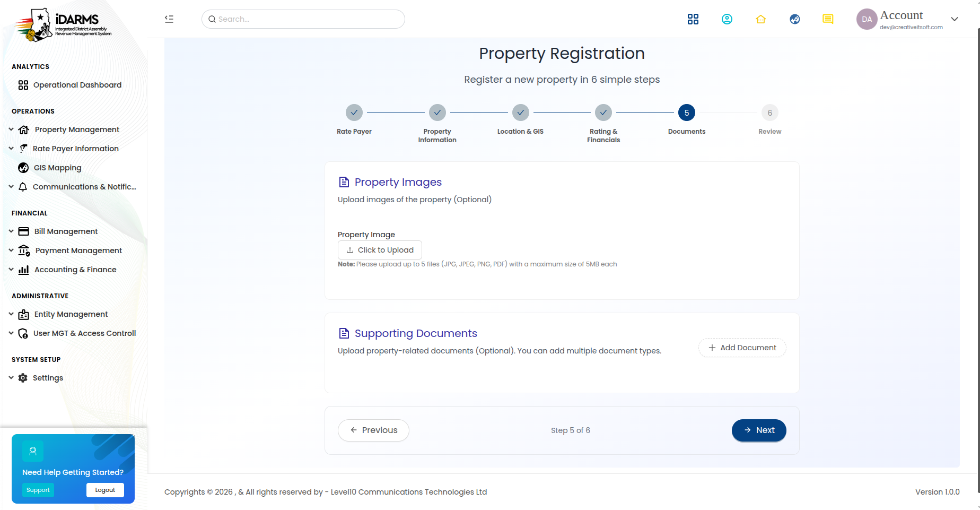
Task: Expand Bill Management chevron
Action: (11, 231)
